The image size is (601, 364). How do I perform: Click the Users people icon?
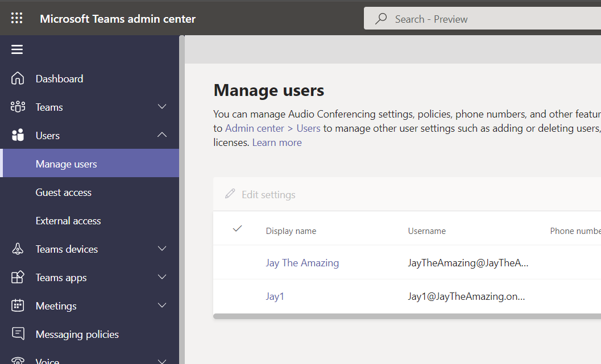tap(18, 135)
